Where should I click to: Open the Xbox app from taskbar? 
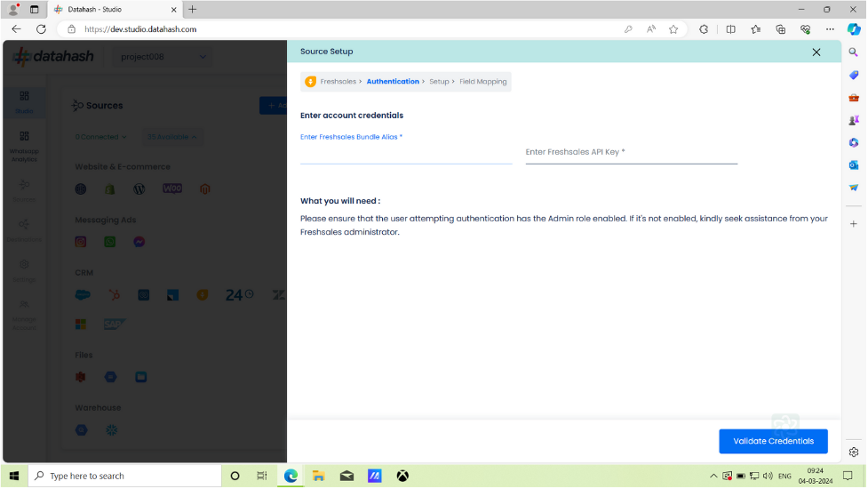402,477
